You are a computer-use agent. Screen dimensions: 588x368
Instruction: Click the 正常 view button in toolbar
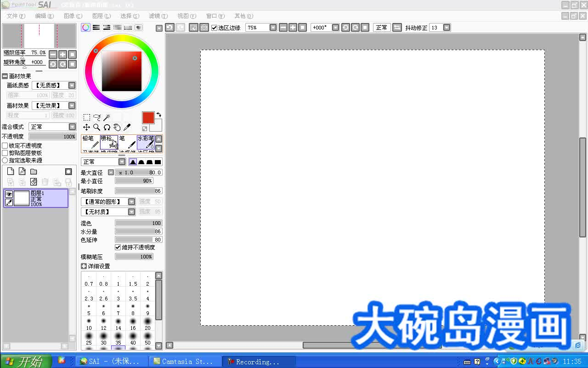coord(382,28)
